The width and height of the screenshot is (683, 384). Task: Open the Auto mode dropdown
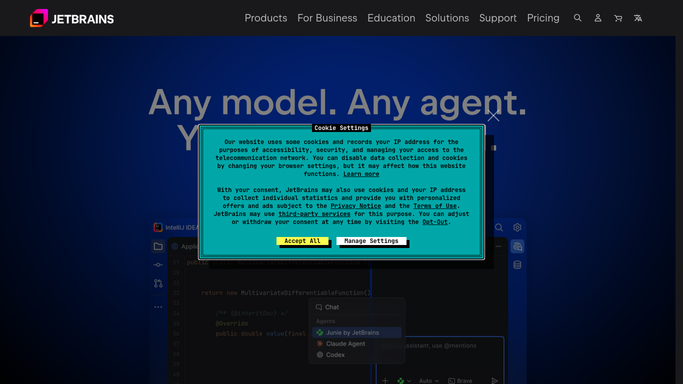(x=429, y=381)
